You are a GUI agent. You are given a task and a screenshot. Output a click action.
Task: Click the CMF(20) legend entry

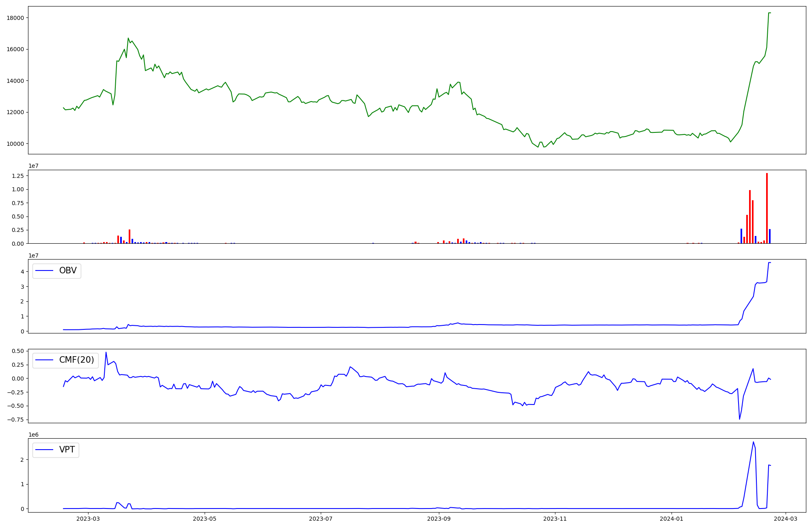[76, 360]
